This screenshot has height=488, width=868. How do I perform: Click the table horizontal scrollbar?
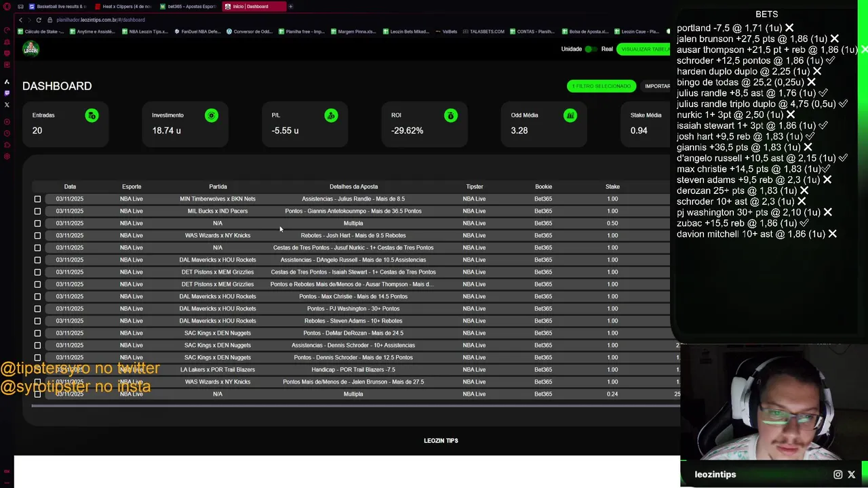coord(355,406)
